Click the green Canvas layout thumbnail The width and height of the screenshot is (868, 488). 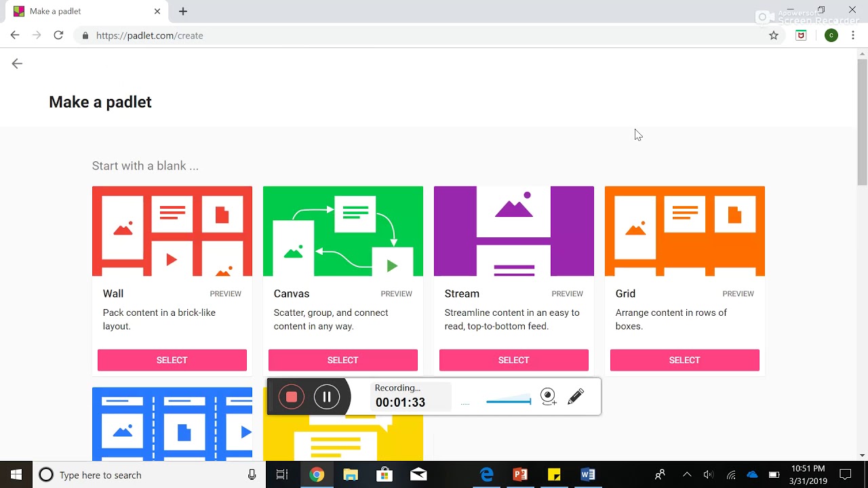coord(343,231)
